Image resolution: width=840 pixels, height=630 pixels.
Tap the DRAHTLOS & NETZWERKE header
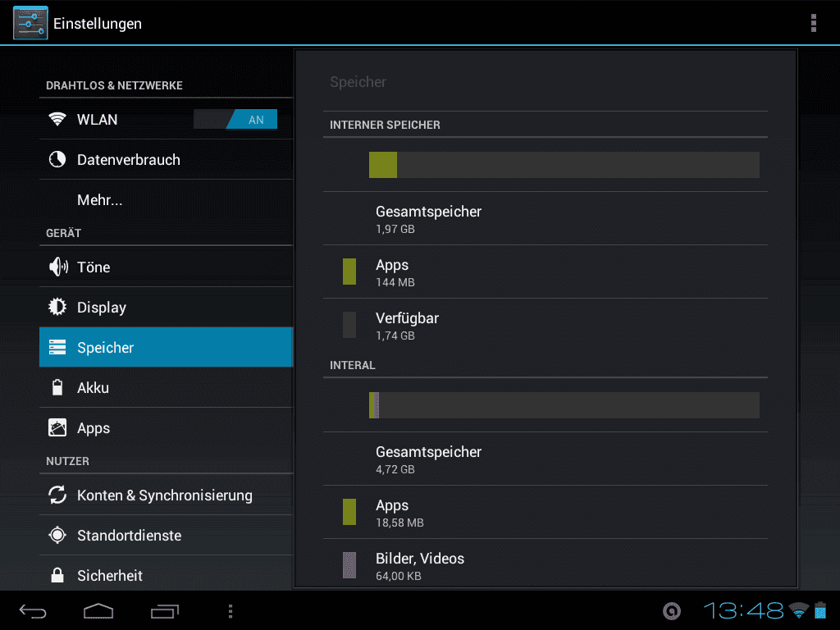(x=114, y=85)
